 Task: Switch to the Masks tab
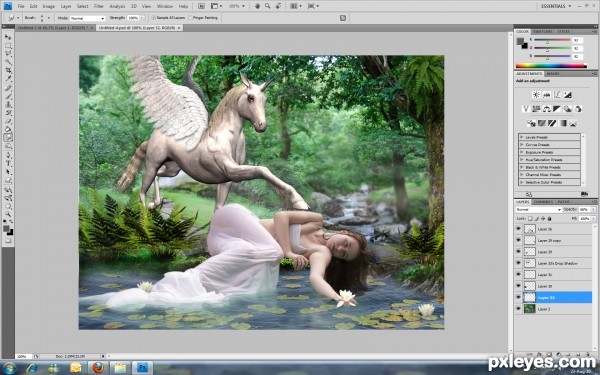pyautogui.click(x=553, y=73)
